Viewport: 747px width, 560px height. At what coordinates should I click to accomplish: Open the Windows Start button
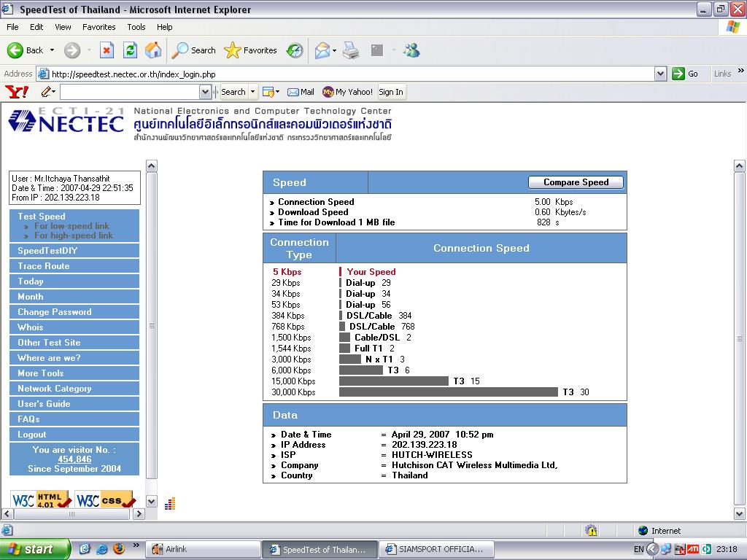(35, 549)
